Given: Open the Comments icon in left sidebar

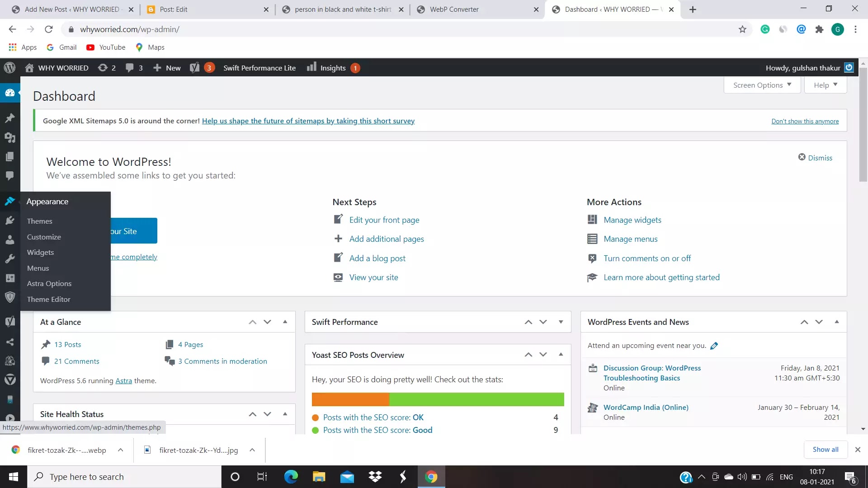Looking at the screenshot, I should [x=9, y=175].
